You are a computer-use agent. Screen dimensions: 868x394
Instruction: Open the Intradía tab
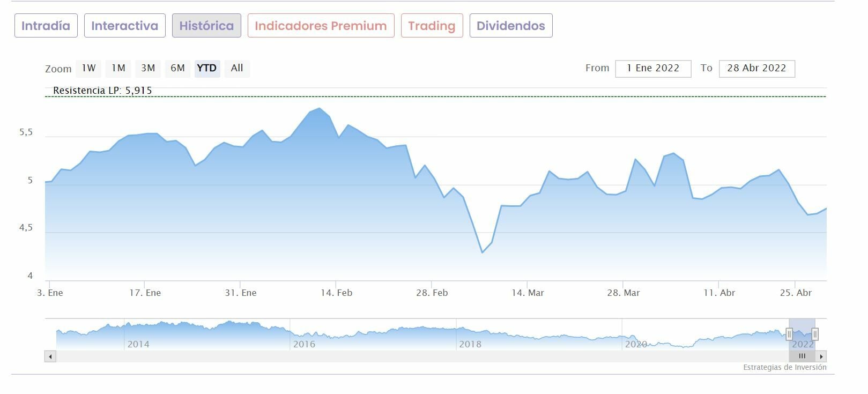click(x=46, y=26)
